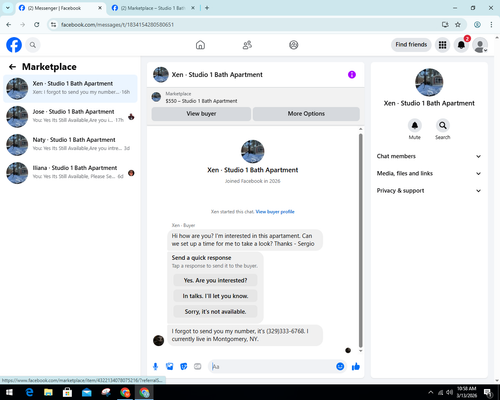Click the attach photo icon
This screenshot has height=400, width=500.
pyautogui.click(x=170, y=367)
